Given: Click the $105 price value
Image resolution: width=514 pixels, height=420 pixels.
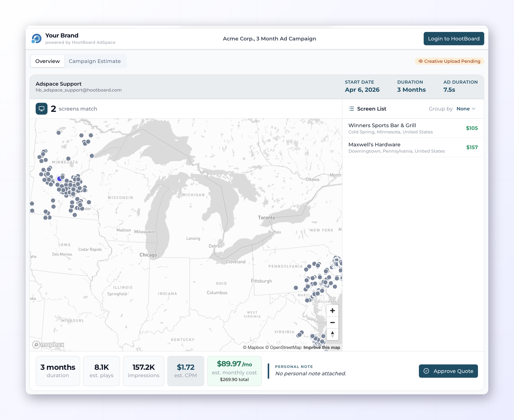Looking at the screenshot, I should [472, 128].
